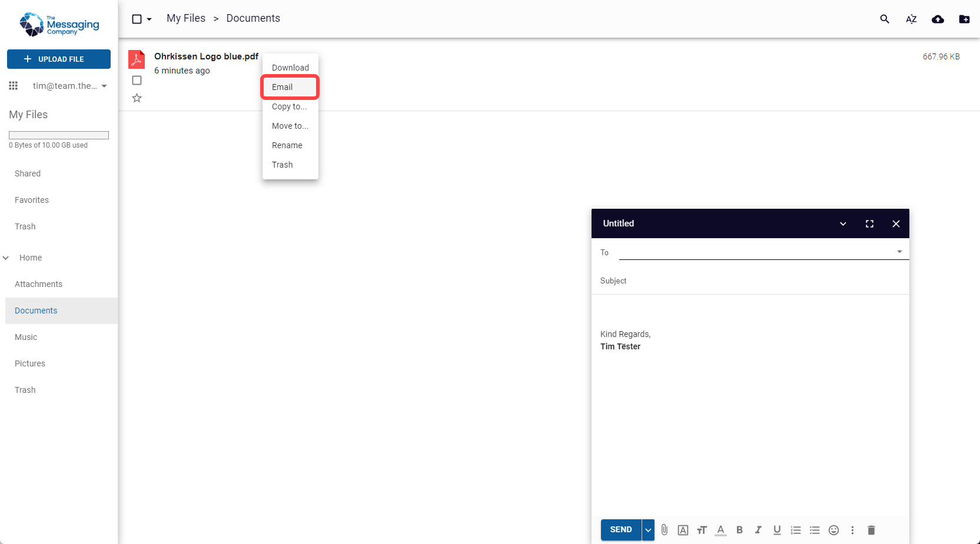Open the numbered list formatting icon
The height and width of the screenshot is (544, 980).
796,530
